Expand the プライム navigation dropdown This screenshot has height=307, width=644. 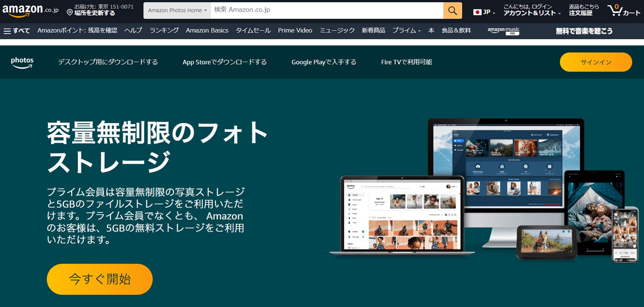(x=406, y=31)
